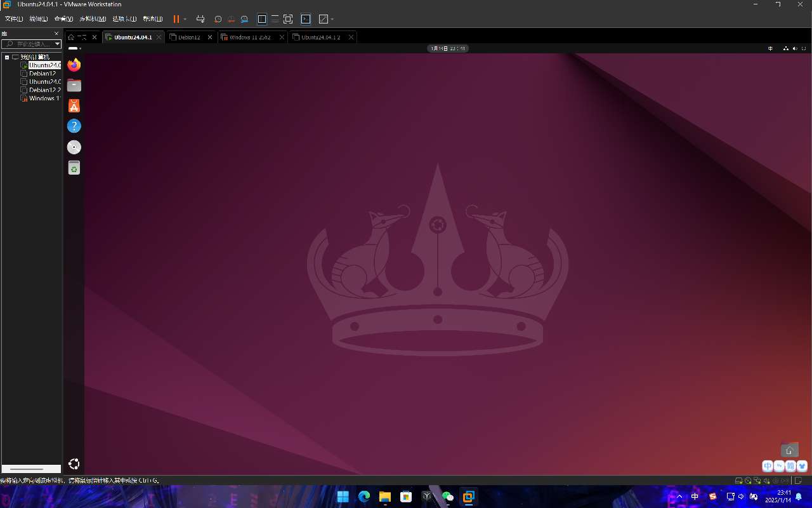Click the Ubuntu workspace indicator pill
This screenshot has width=812, height=508.
74,48
